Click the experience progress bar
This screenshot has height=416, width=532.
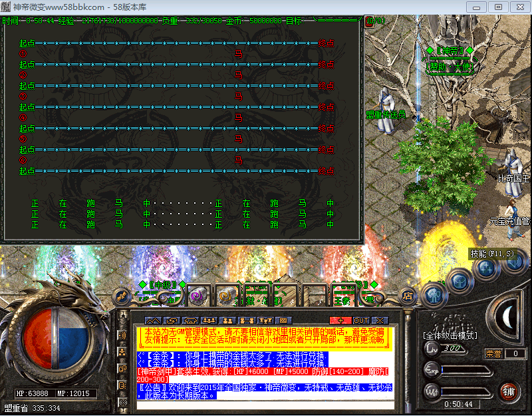pyautogui.click(x=466, y=371)
